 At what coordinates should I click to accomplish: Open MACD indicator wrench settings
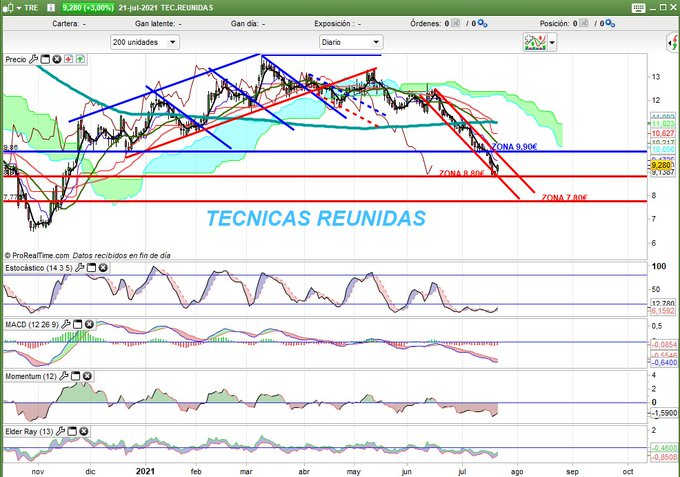[x=66, y=324]
